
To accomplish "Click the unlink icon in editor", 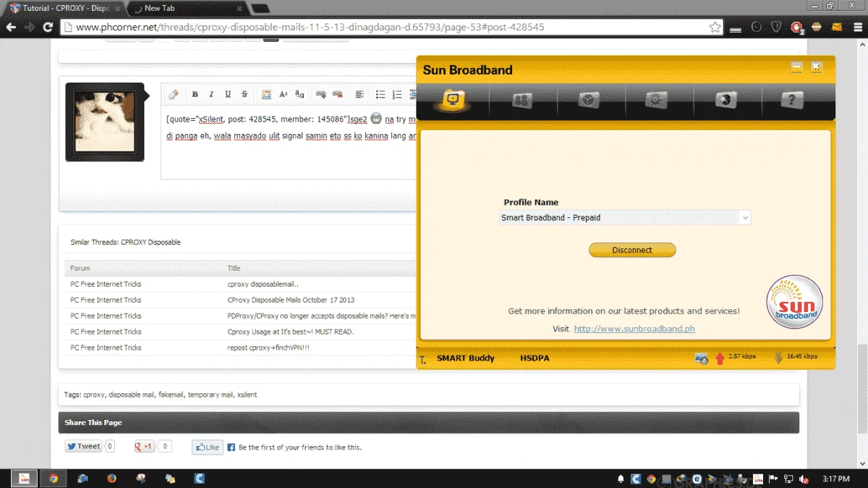I will point(337,94).
